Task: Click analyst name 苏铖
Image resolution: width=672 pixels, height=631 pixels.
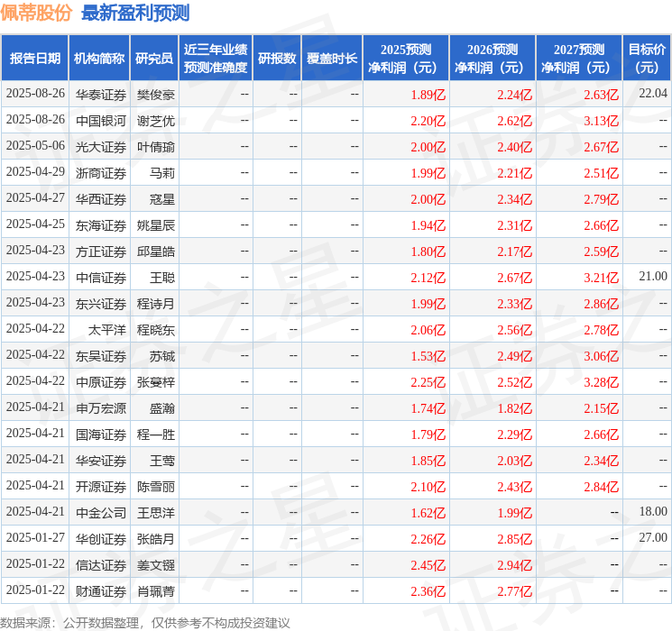Action: point(162,356)
